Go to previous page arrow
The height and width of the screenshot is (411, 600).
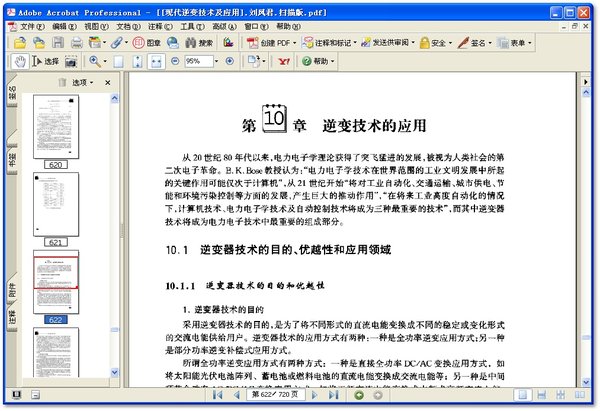point(236,395)
